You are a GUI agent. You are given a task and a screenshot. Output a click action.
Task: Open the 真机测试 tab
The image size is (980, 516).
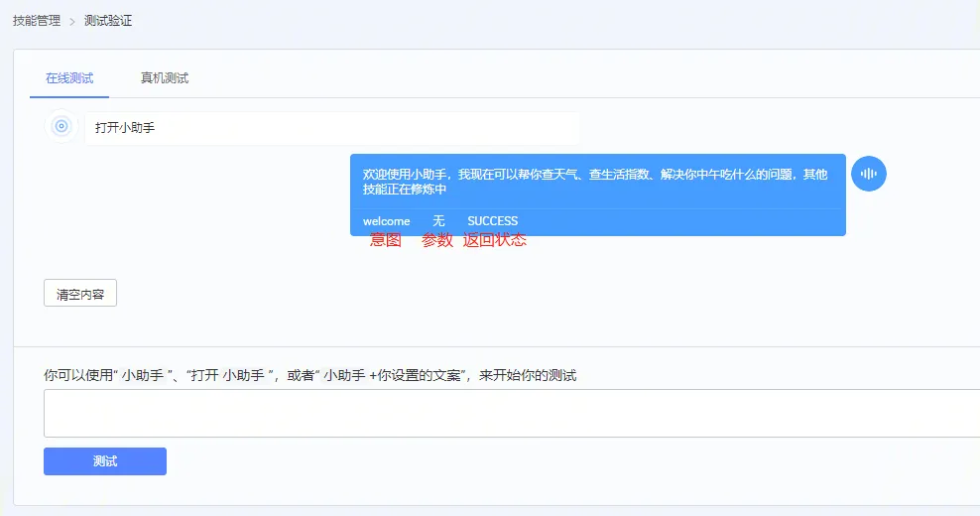[165, 78]
